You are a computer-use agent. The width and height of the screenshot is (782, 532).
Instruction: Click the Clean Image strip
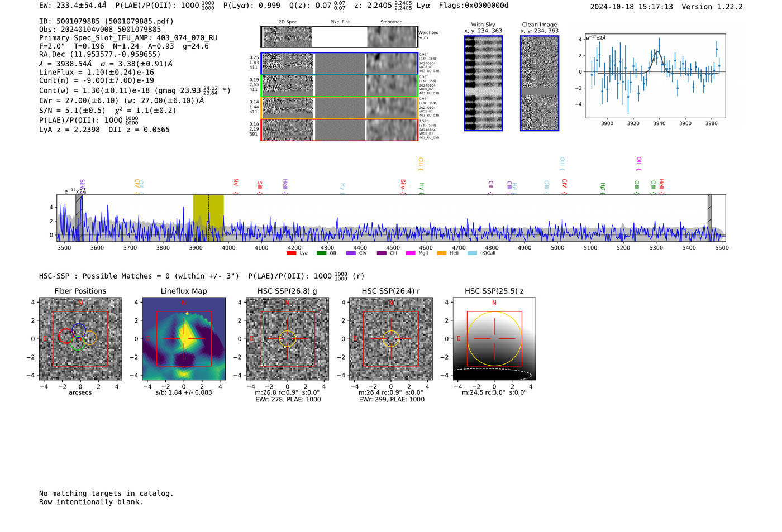click(x=540, y=83)
